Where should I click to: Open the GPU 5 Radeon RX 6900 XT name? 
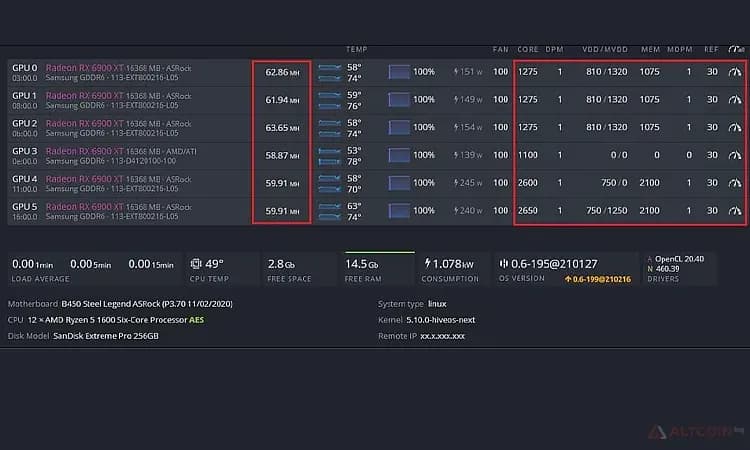point(85,207)
